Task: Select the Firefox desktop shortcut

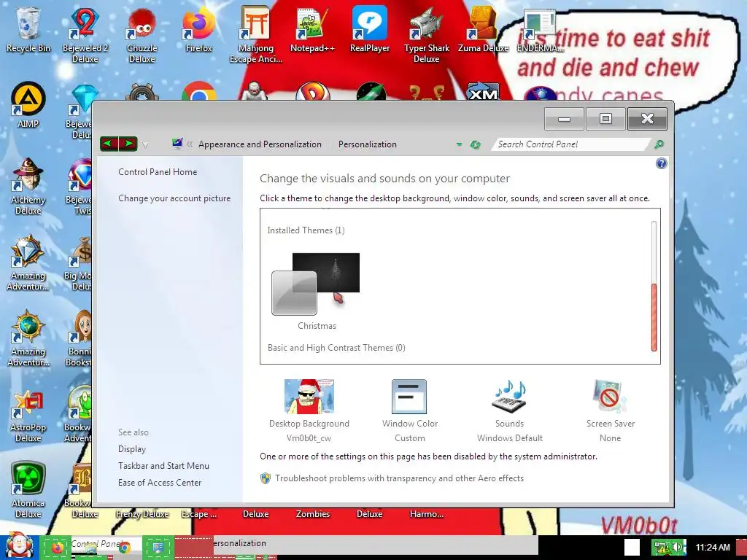Action: point(199,29)
